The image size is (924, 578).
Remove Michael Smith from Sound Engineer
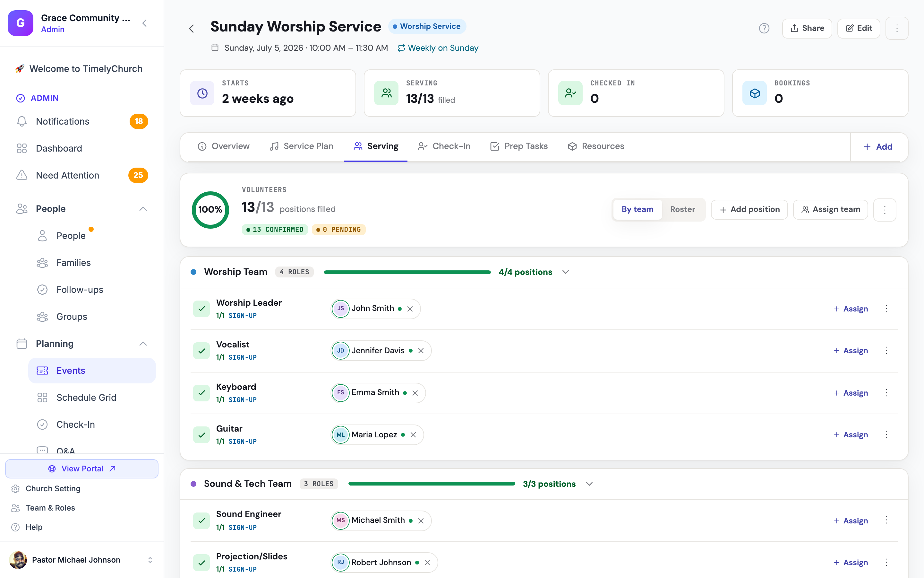click(x=421, y=521)
